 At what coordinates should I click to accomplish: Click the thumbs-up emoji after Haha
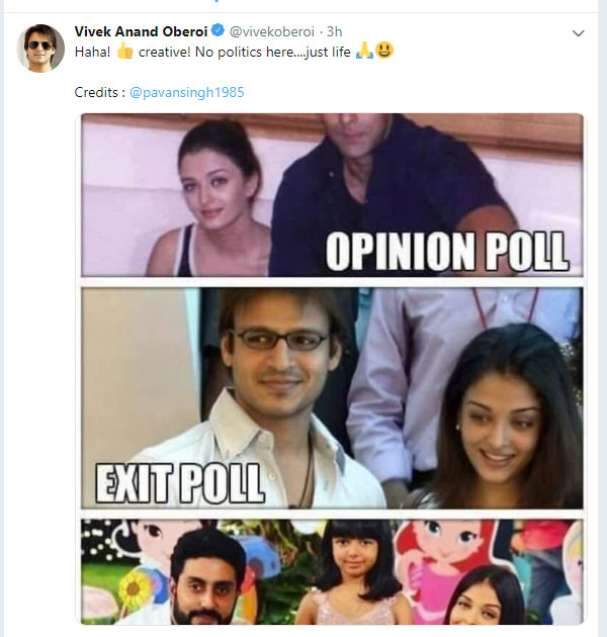tap(124, 51)
